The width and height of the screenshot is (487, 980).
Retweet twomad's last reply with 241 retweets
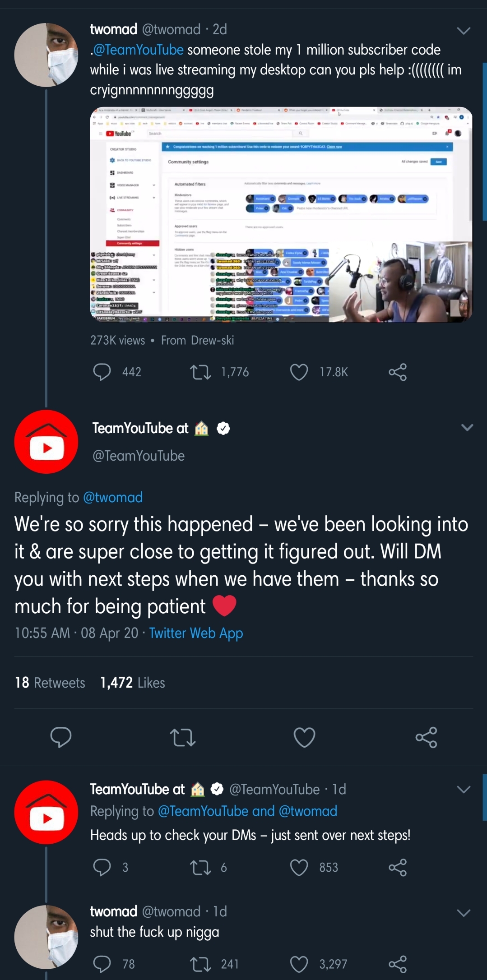200,964
